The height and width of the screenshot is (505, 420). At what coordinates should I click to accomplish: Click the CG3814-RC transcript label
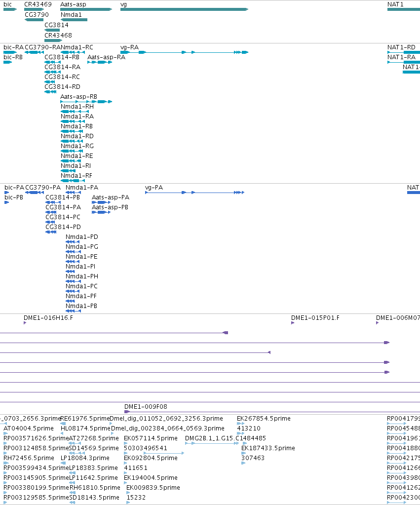pyautogui.click(x=62, y=77)
